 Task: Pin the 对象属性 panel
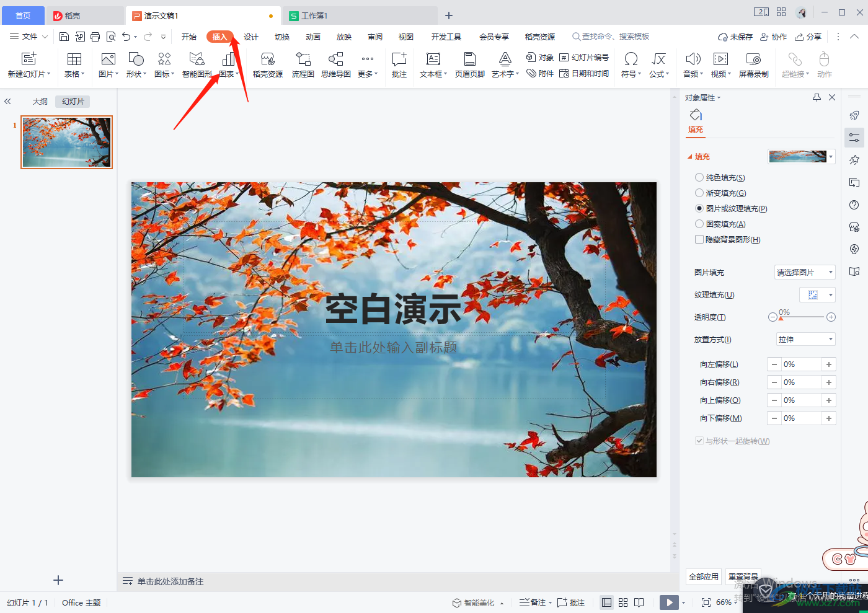click(x=817, y=97)
